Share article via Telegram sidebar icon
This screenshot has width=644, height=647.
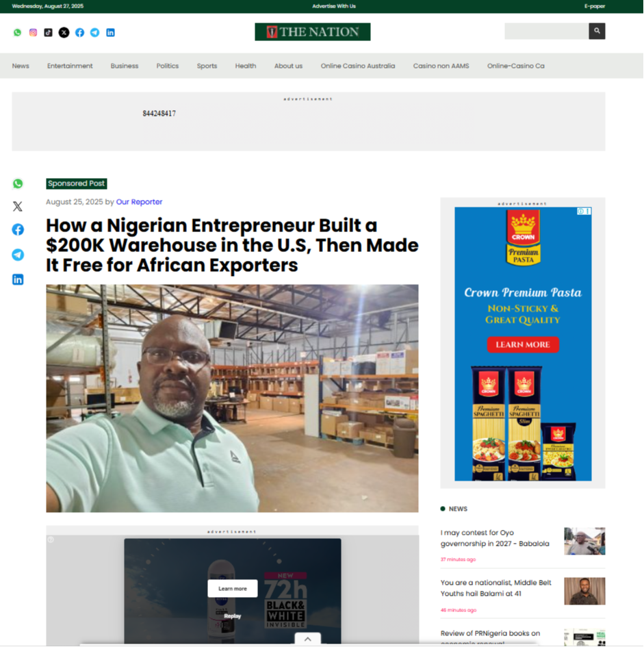[18, 255]
